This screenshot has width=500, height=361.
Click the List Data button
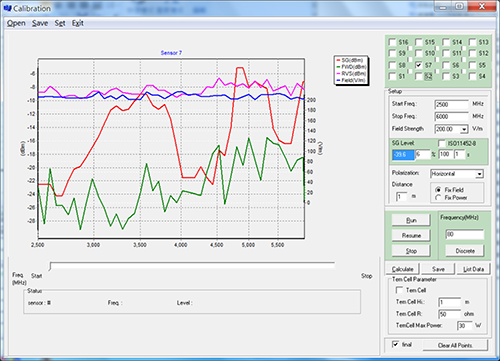(473, 269)
